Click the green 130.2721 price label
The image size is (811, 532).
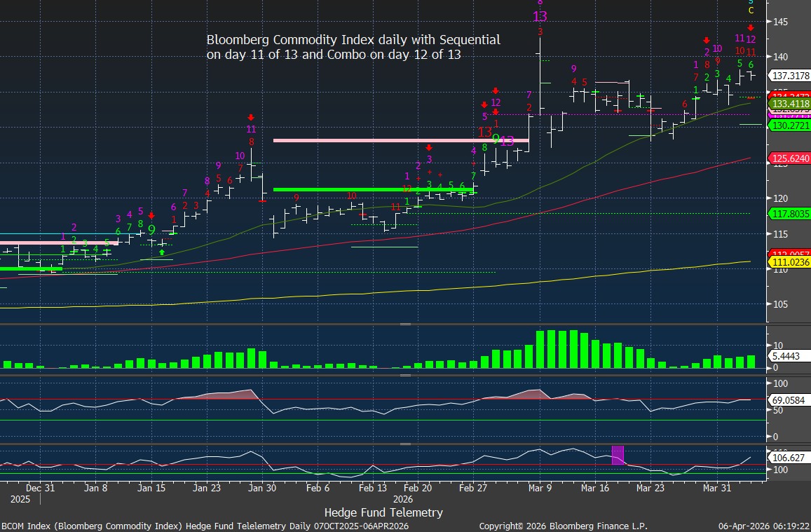click(789, 125)
